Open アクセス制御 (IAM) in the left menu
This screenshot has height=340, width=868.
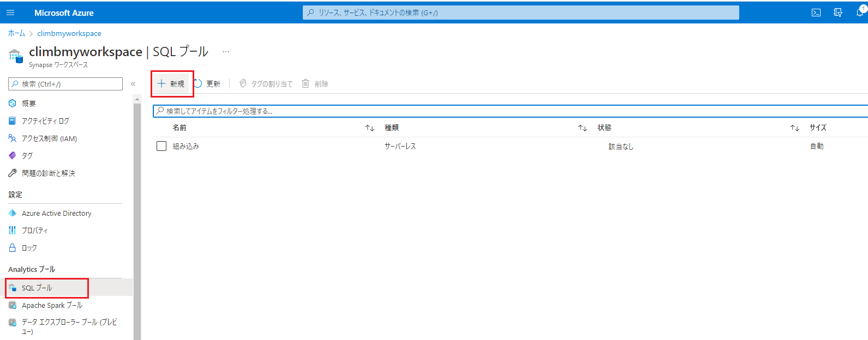pyautogui.click(x=49, y=138)
